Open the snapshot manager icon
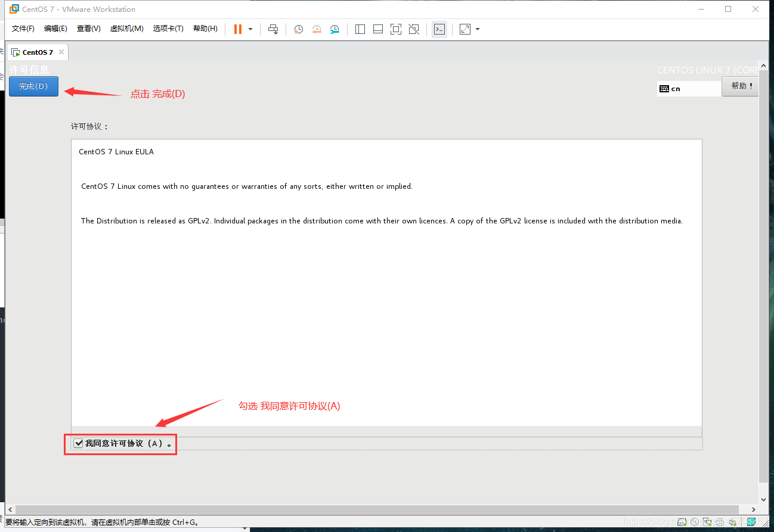 (335, 29)
